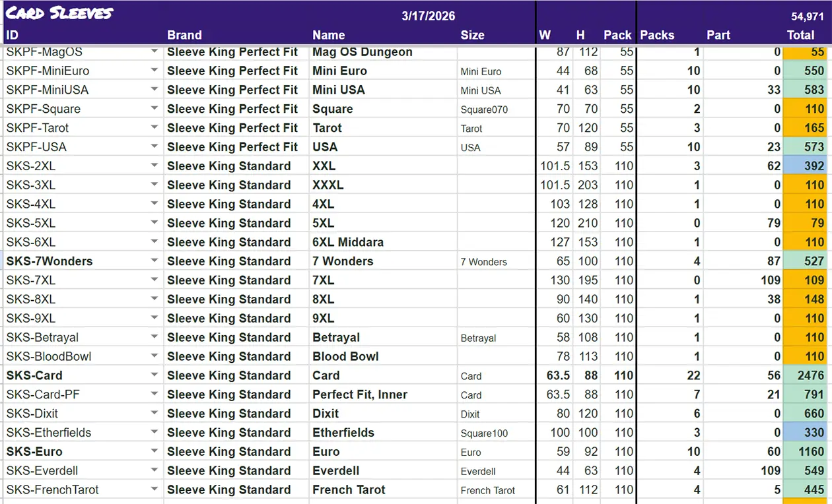
Task: Select the blue total cell 392
Action: (x=805, y=166)
